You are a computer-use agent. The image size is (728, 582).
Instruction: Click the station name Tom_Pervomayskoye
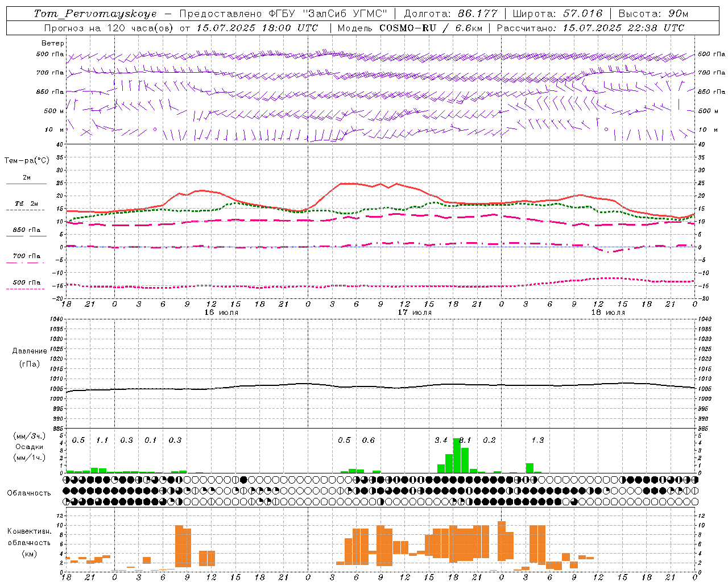[x=95, y=14]
